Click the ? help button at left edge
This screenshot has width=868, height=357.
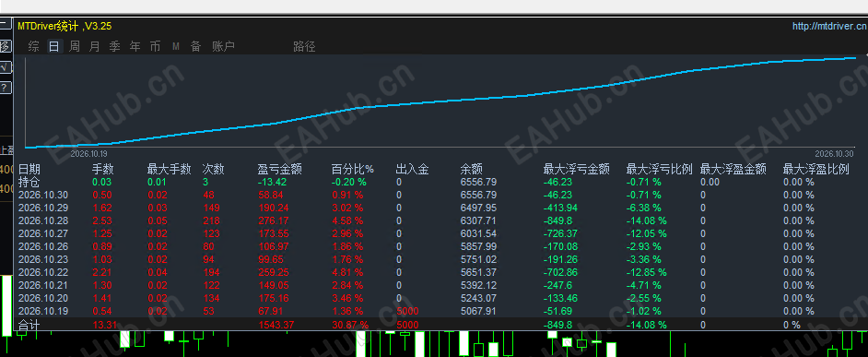point(5,87)
